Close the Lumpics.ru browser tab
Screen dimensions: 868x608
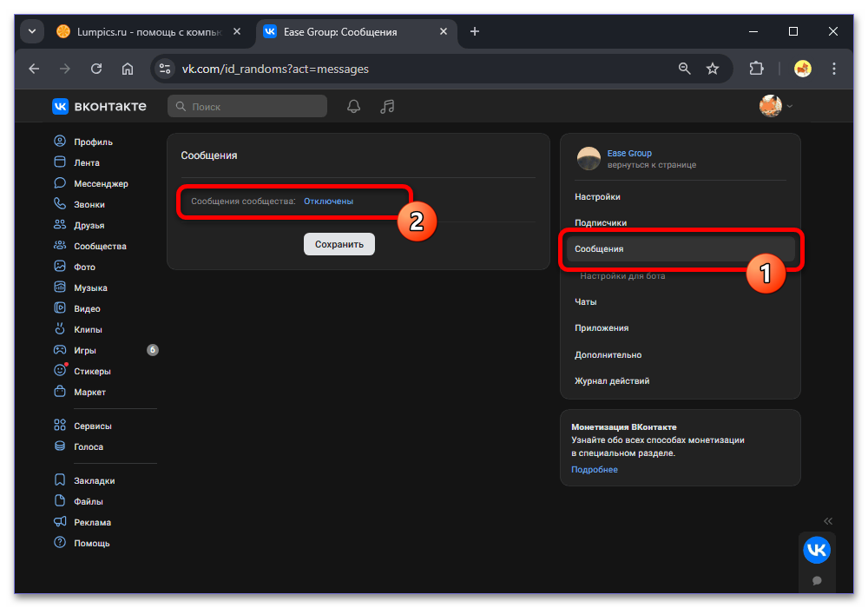pos(237,31)
